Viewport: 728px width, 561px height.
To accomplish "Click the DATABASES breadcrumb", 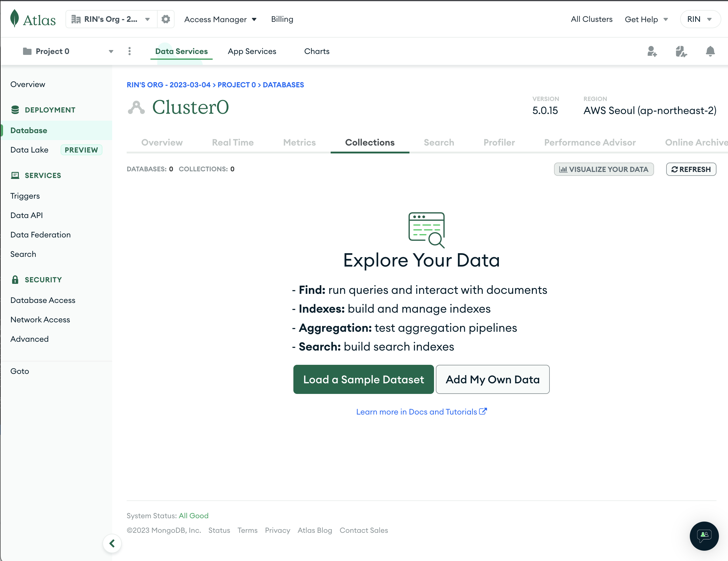I will pos(283,85).
